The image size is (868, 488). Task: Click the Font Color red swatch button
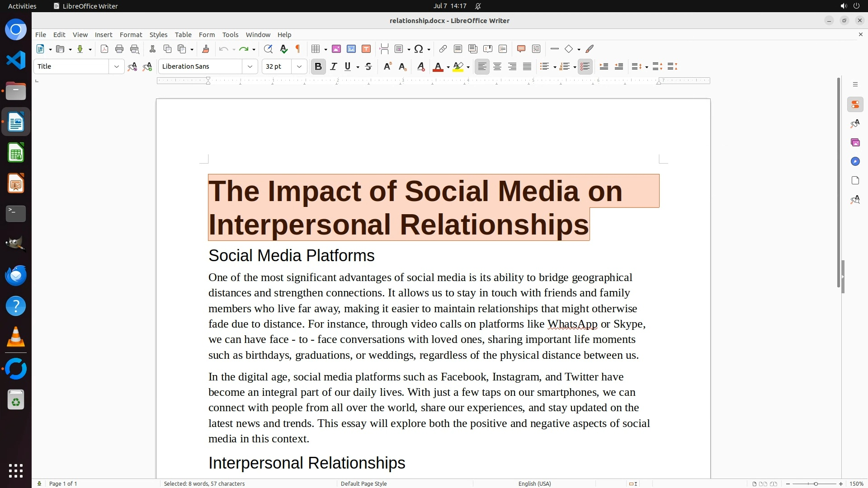pyautogui.click(x=438, y=67)
